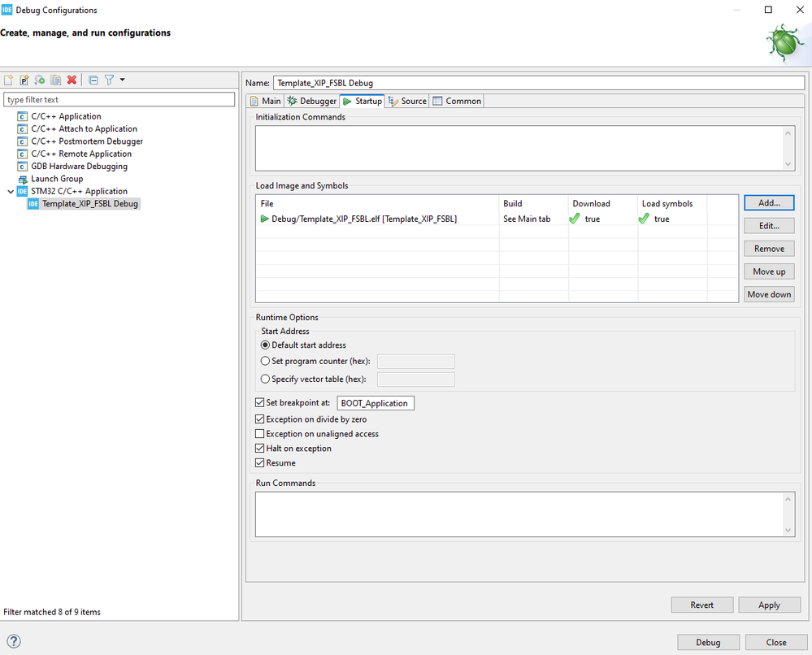Open the Source tab
The image size is (812, 655).
pos(407,101)
